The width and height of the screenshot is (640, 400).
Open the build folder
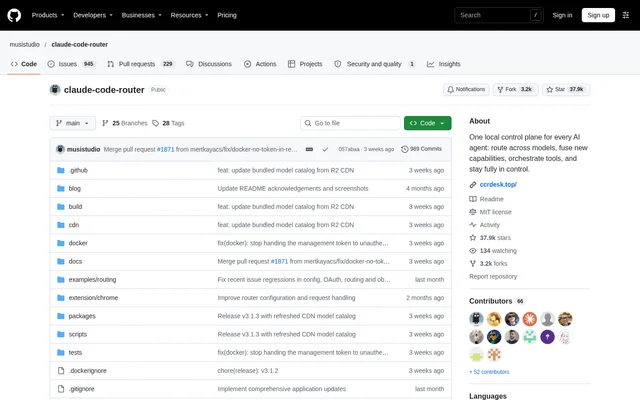pos(75,207)
